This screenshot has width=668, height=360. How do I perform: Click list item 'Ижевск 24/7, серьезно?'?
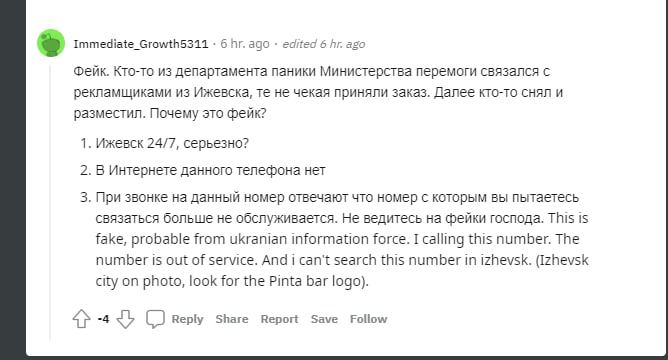[x=172, y=143]
